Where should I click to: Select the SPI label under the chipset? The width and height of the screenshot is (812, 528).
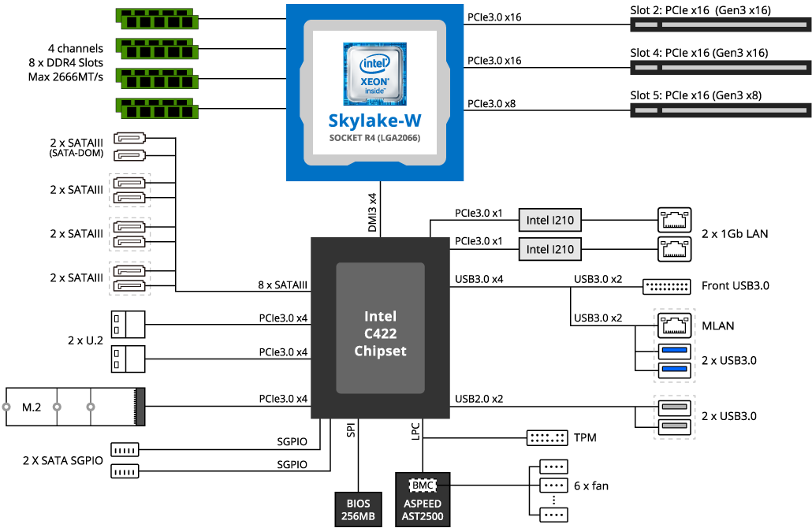point(351,429)
